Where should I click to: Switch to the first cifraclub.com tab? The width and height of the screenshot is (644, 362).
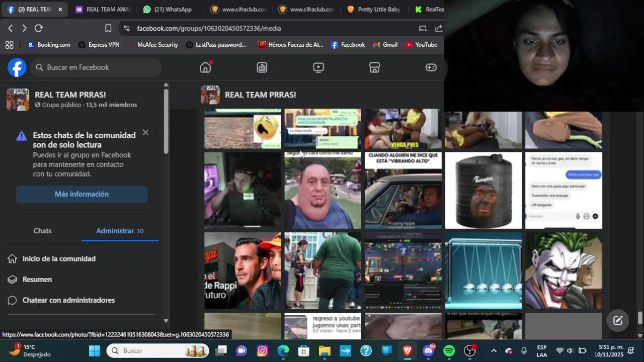pos(239,10)
